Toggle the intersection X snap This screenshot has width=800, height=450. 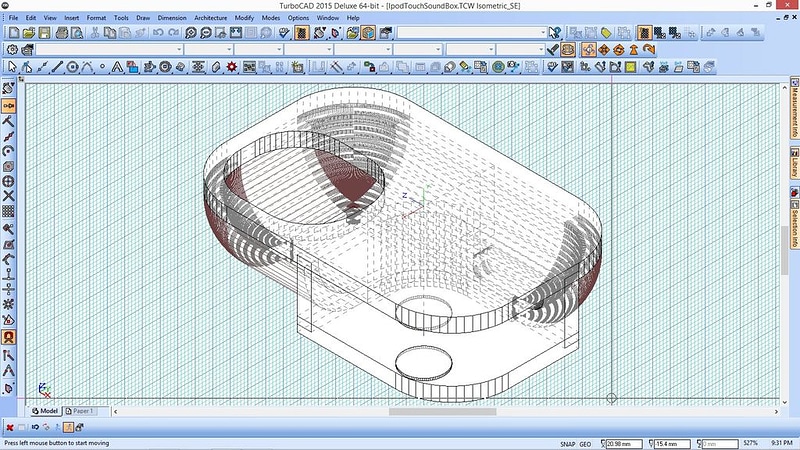pos(9,196)
